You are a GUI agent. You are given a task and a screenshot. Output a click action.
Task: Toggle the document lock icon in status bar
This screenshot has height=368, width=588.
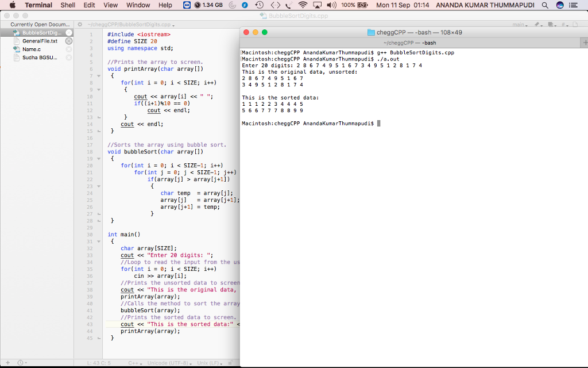tap(231, 363)
